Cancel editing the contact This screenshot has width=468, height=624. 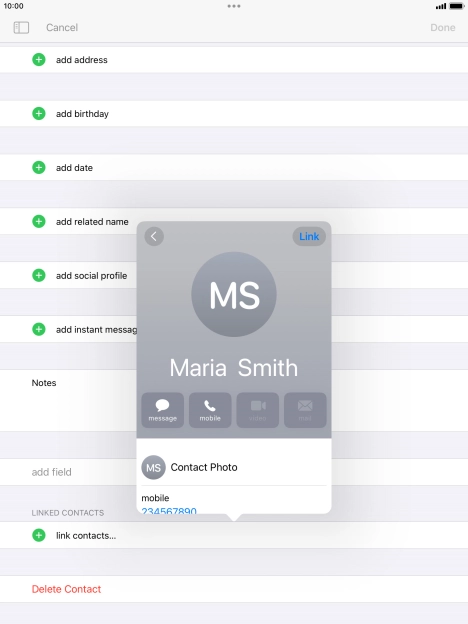coord(62,27)
